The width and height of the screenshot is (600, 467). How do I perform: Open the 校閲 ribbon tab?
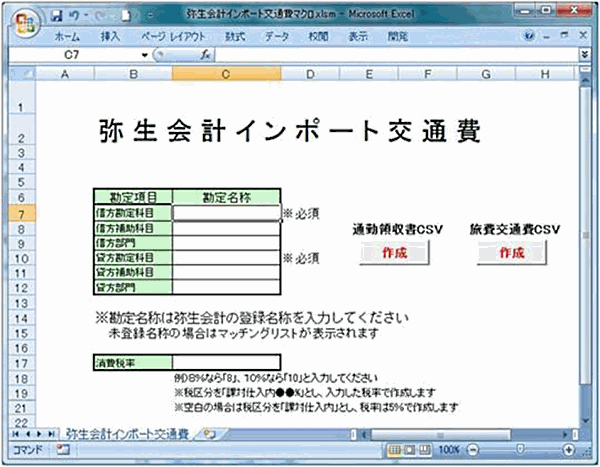(x=318, y=37)
